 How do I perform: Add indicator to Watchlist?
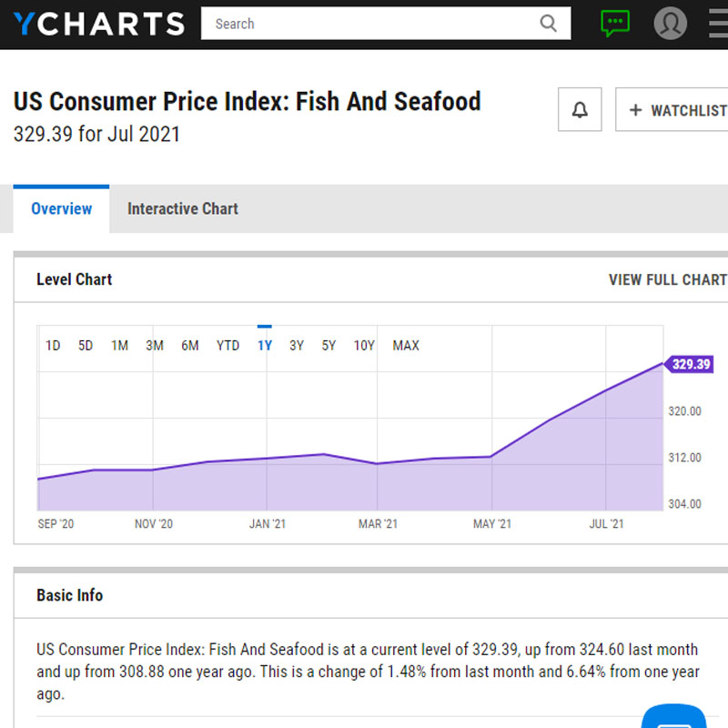(x=675, y=110)
